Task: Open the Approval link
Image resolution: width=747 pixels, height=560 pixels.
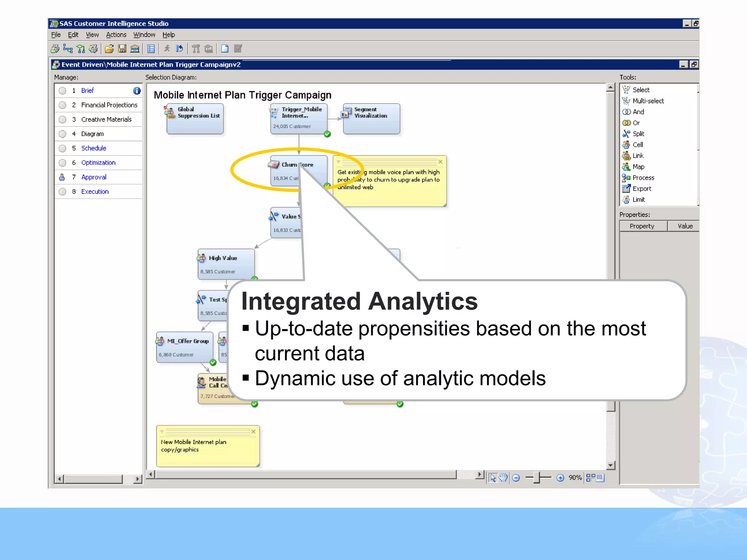Action: (x=94, y=177)
